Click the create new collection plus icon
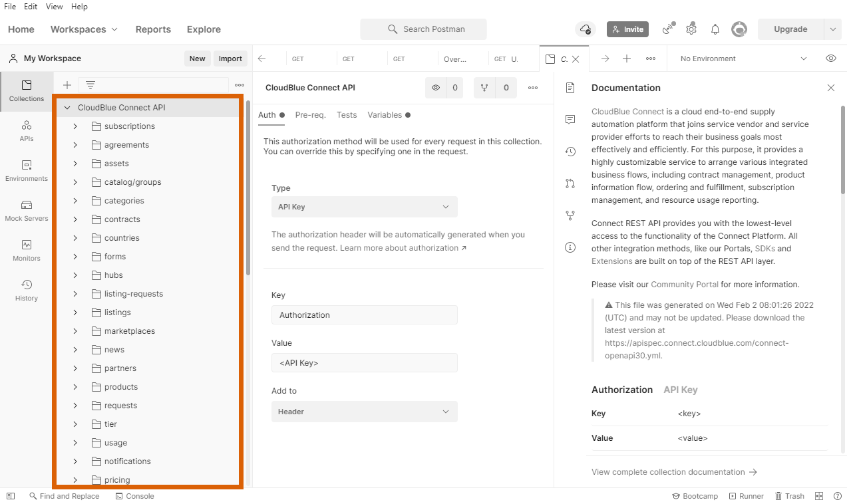This screenshot has height=504, width=847. pos(67,85)
